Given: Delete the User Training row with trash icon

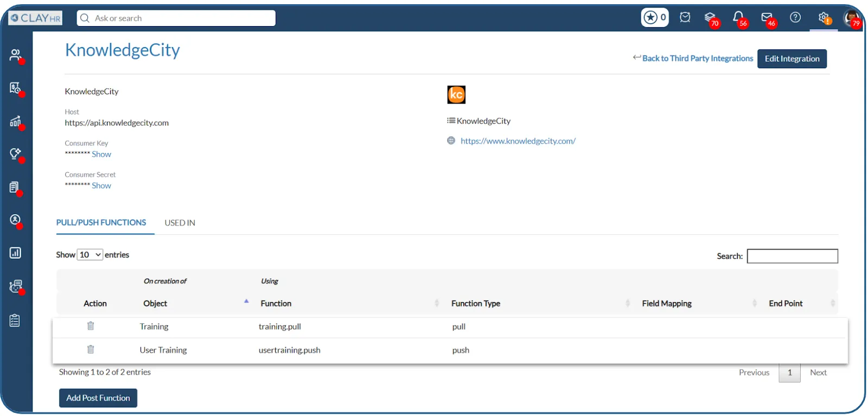Looking at the screenshot, I should click(x=91, y=349).
